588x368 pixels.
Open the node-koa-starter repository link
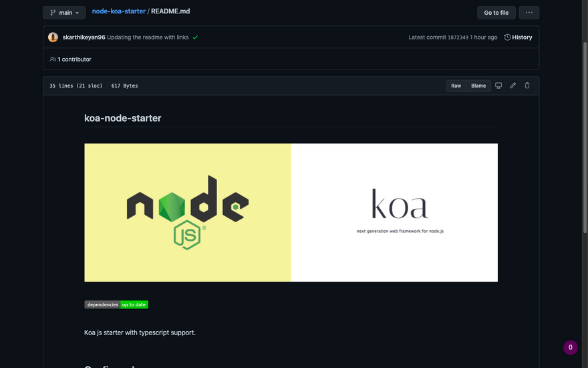click(118, 11)
